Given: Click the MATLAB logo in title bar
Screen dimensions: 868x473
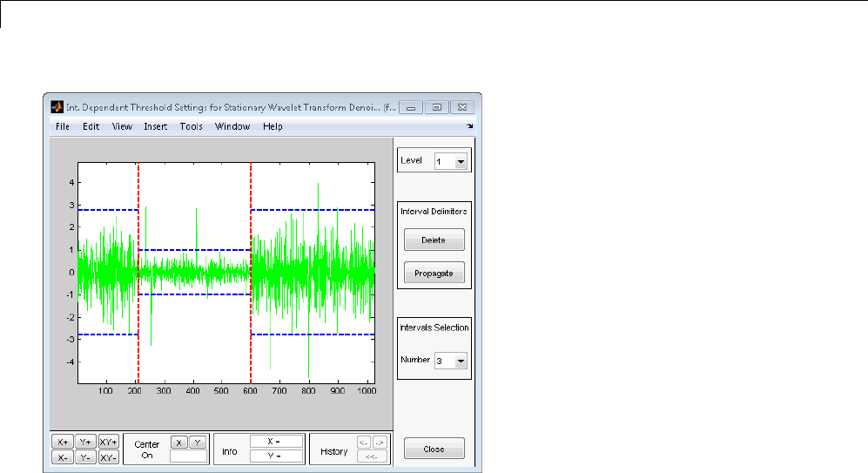Looking at the screenshot, I should point(57,107).
